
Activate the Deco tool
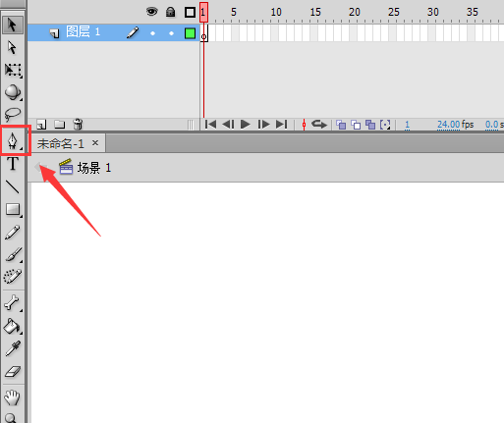pos(13,277)
